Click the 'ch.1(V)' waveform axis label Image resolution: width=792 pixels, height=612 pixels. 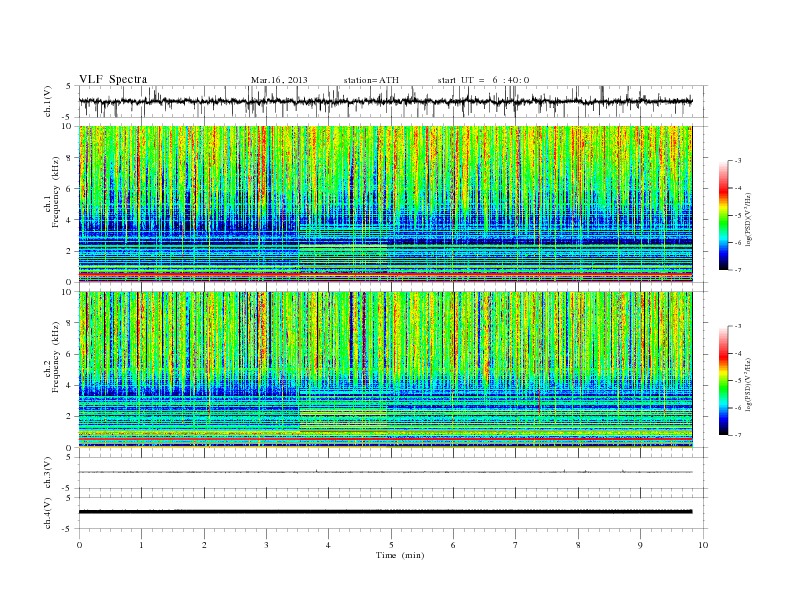(x=48, y=101)
